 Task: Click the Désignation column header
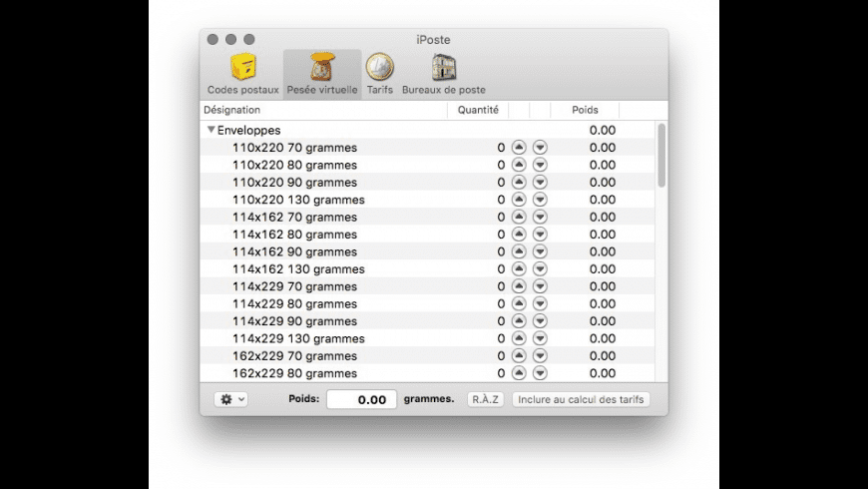(323, 110)
